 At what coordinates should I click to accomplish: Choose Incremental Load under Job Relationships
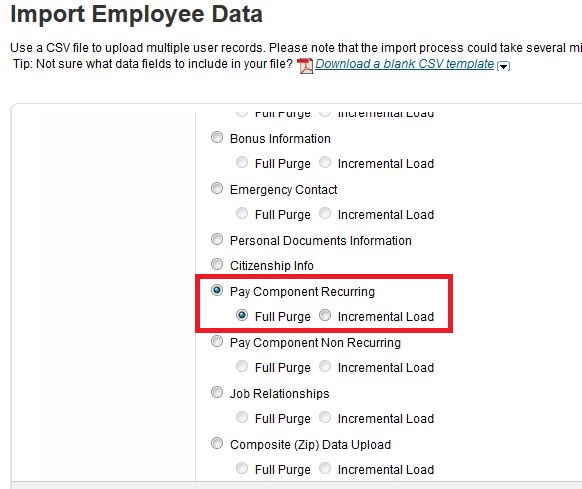325,417
